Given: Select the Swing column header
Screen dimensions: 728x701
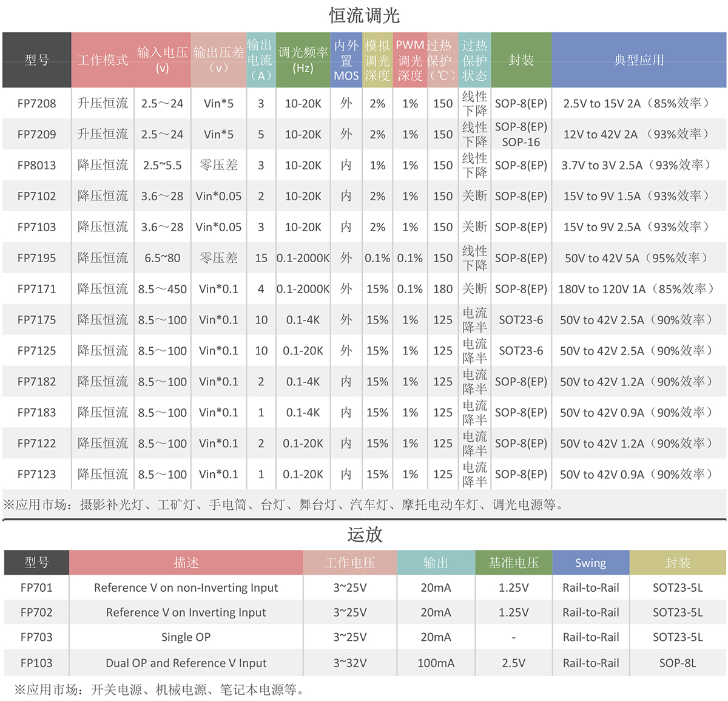Looking at the screenshot, I should point(590,563).
